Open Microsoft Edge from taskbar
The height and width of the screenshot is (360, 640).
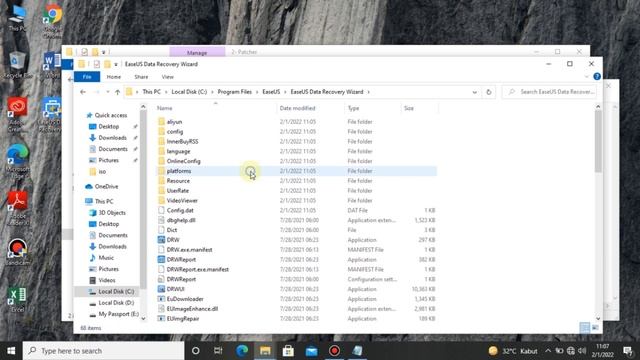pos(242,351)
